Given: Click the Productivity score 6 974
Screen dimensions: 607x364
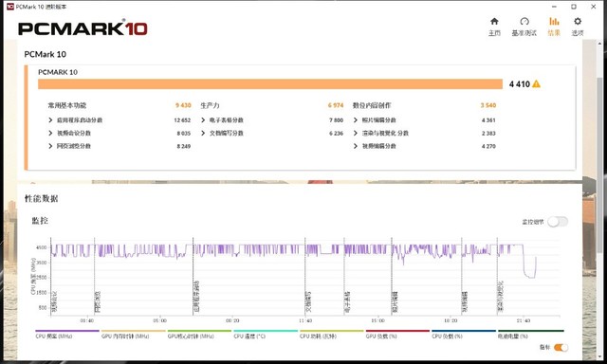Looking at the screenshot, I should pos(336,105).
